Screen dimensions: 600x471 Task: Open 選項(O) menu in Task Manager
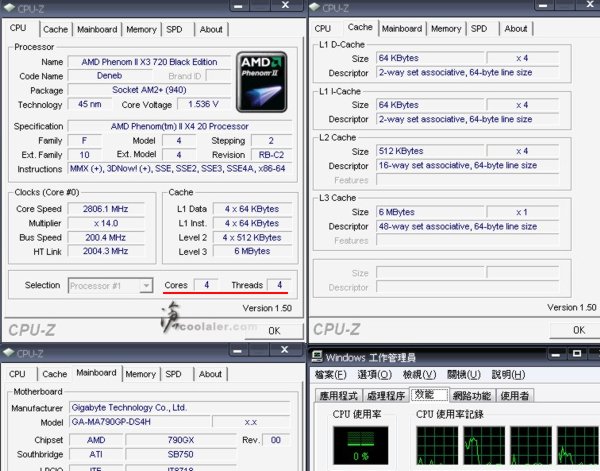coord(375,375)
